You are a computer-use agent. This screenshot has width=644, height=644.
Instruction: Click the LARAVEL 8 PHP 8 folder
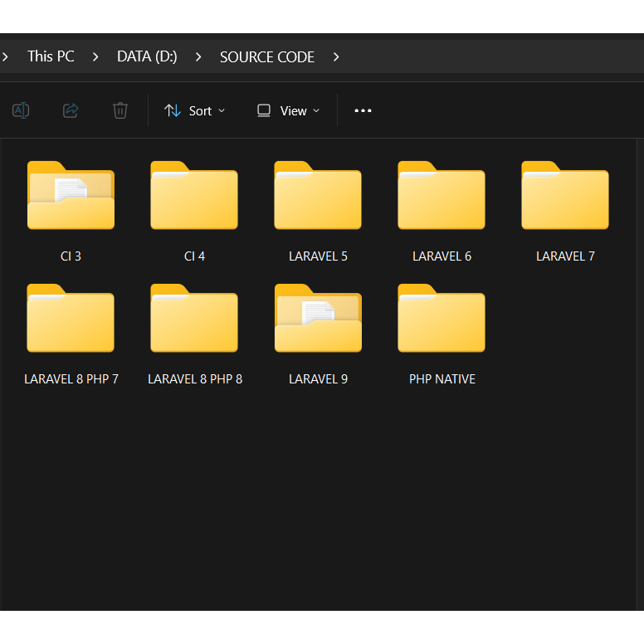[x=194, y=320]
